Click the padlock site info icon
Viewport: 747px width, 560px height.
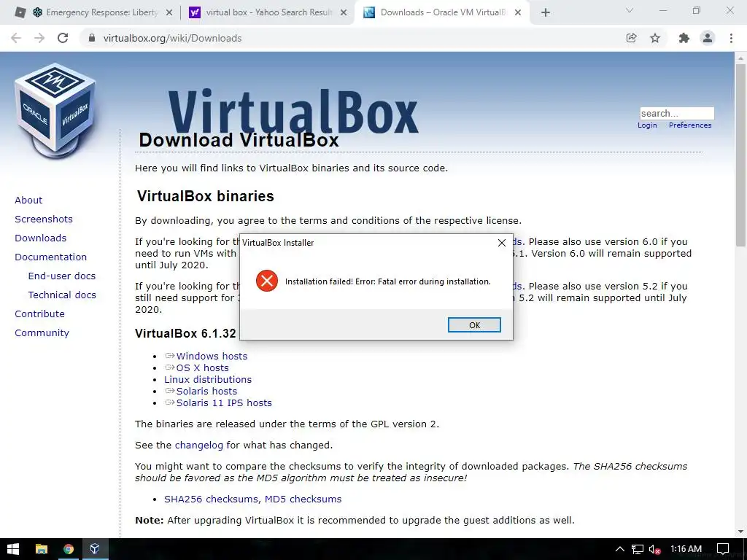pos(92,38)
